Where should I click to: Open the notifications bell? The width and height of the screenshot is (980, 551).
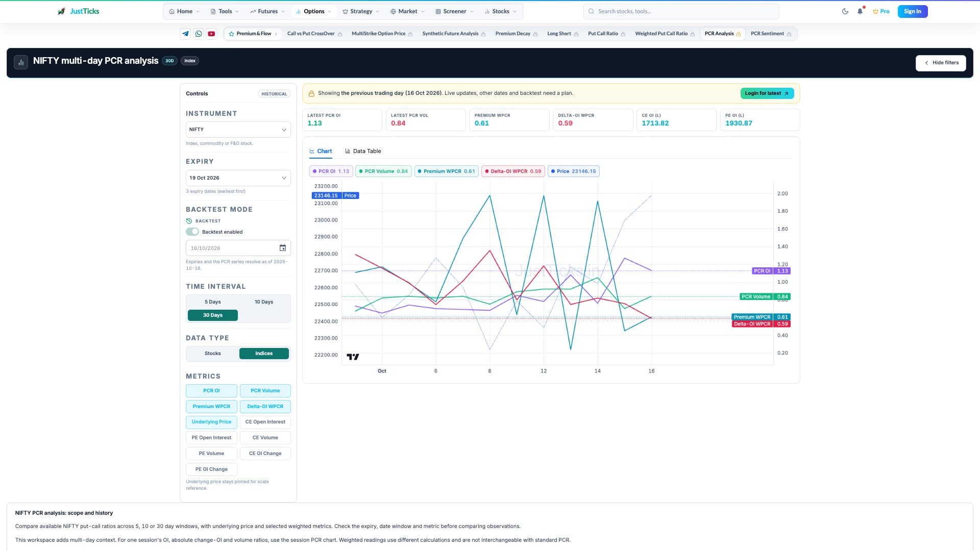pyautogui.click(x=860, y=11)
